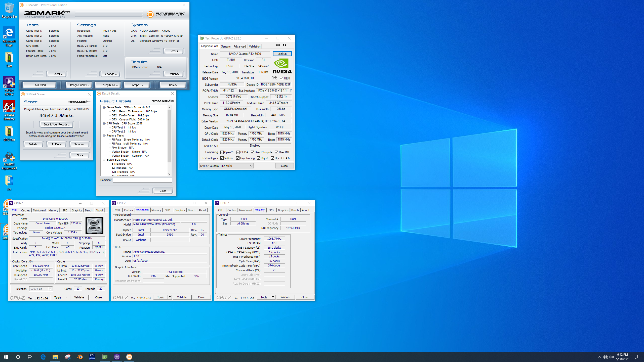
Task: Take GPU-Z screenshot with camera icon
Action: (278, 45)
